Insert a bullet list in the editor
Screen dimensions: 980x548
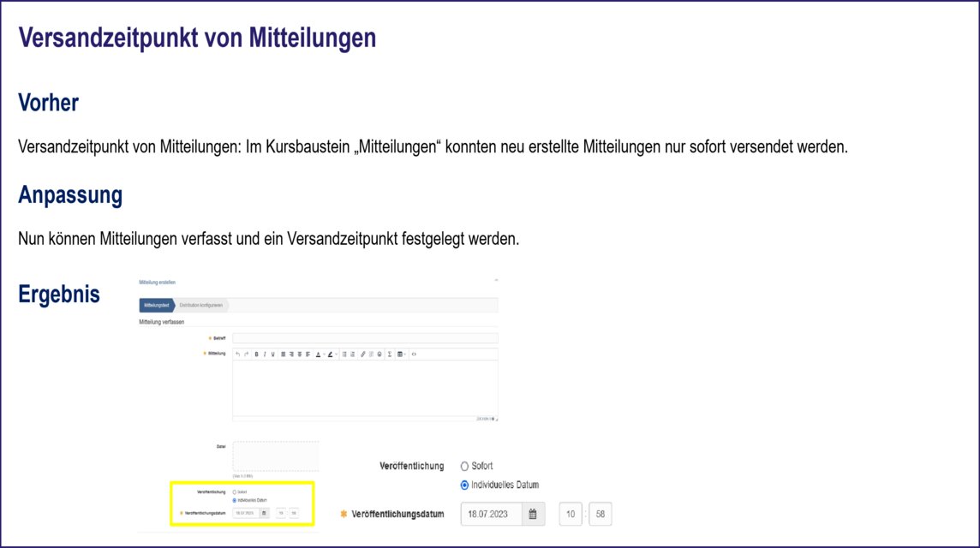point(344,354)
